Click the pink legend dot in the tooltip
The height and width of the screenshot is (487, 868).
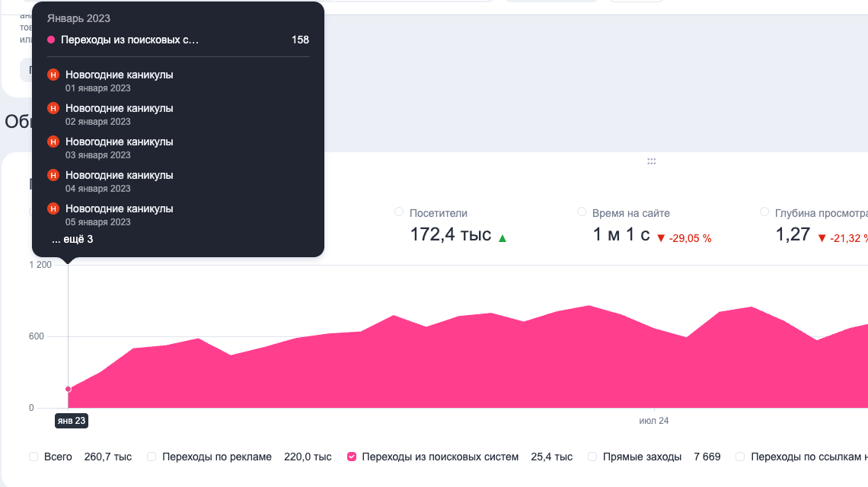coord(50,40)
